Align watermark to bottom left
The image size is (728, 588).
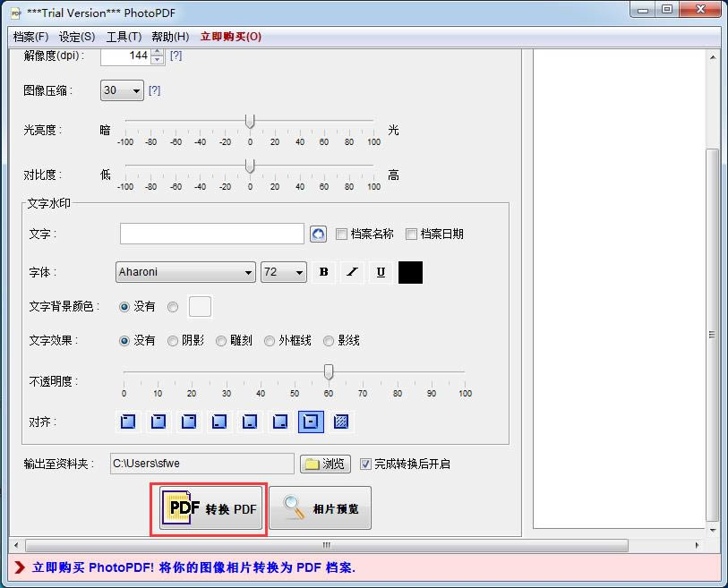[219, 422]
